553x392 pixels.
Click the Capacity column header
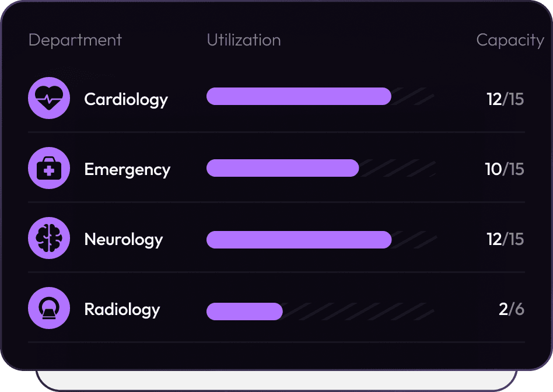coord(509,40)
